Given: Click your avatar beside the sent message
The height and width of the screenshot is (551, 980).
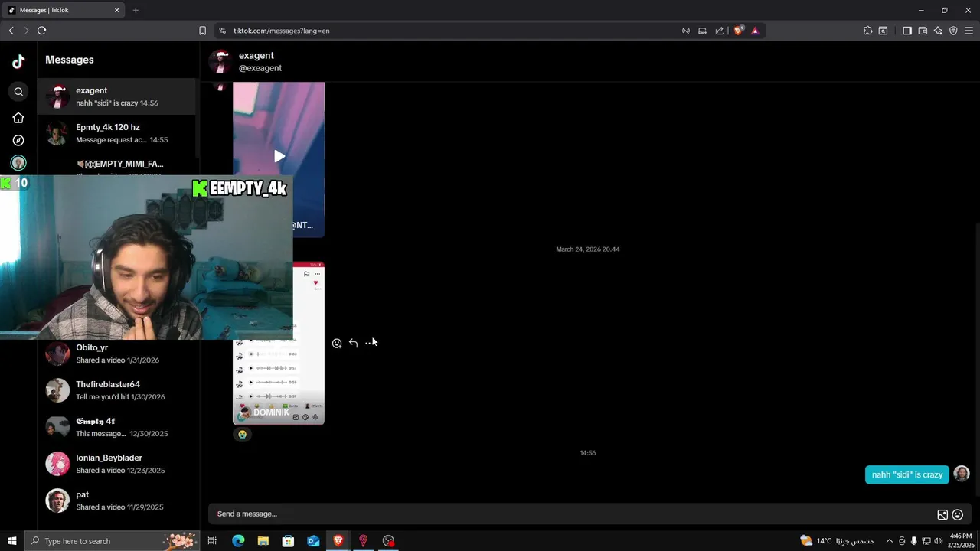Looking at the screenshot, I should [x=962, y=474].
